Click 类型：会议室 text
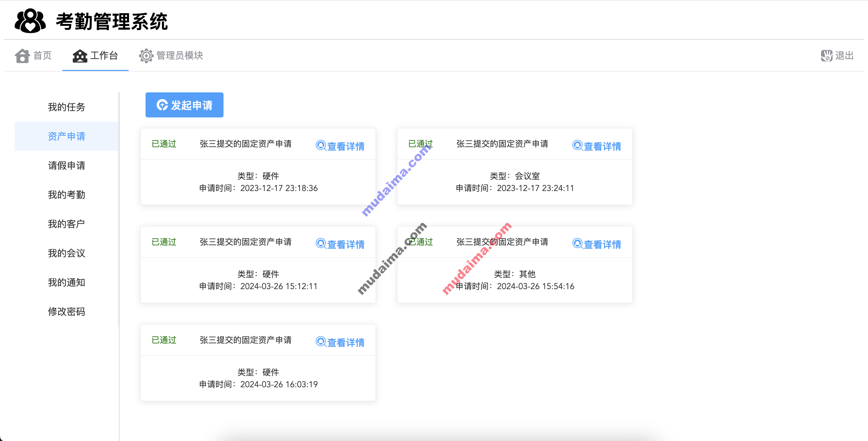 [515, 176]
